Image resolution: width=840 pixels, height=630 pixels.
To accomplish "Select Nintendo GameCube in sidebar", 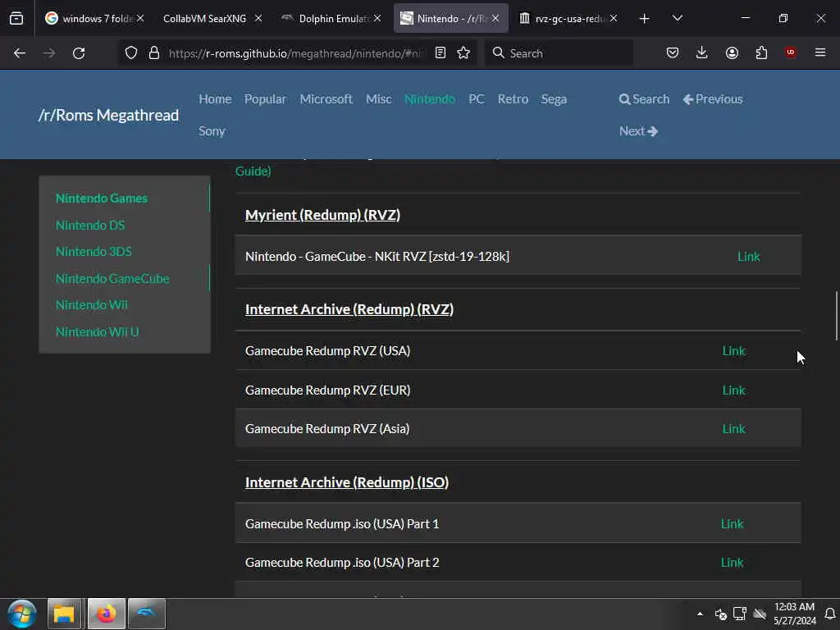I will [x=112, y=279].
